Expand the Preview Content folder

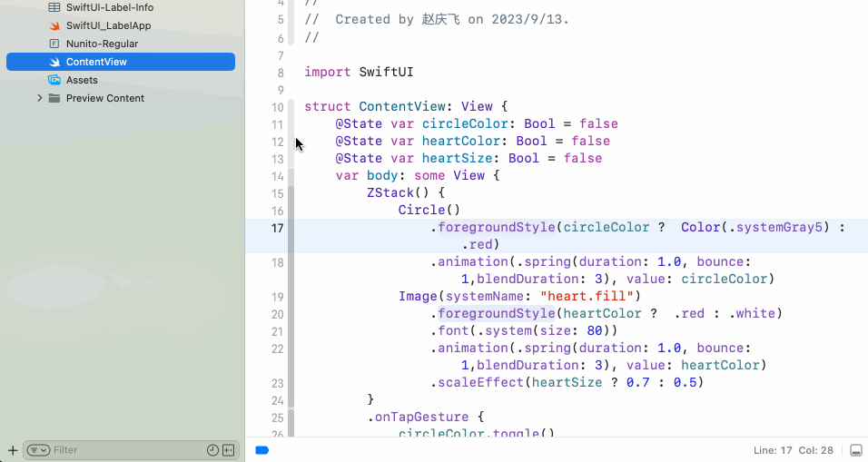[39, 98]
